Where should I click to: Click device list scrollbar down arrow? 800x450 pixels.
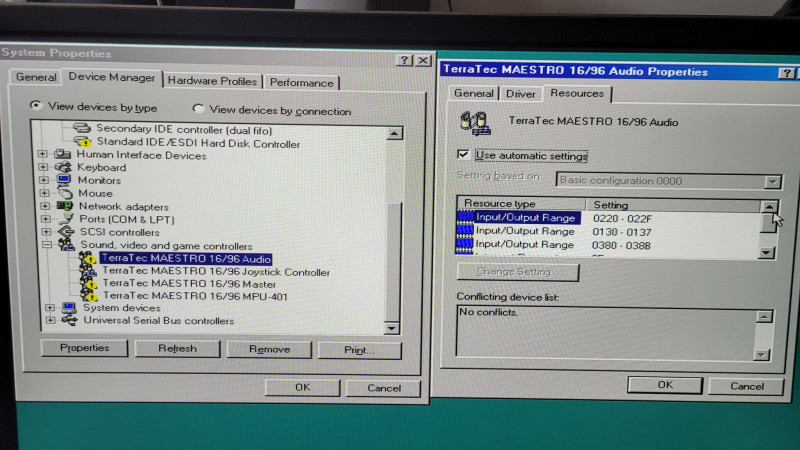(391, 328)
